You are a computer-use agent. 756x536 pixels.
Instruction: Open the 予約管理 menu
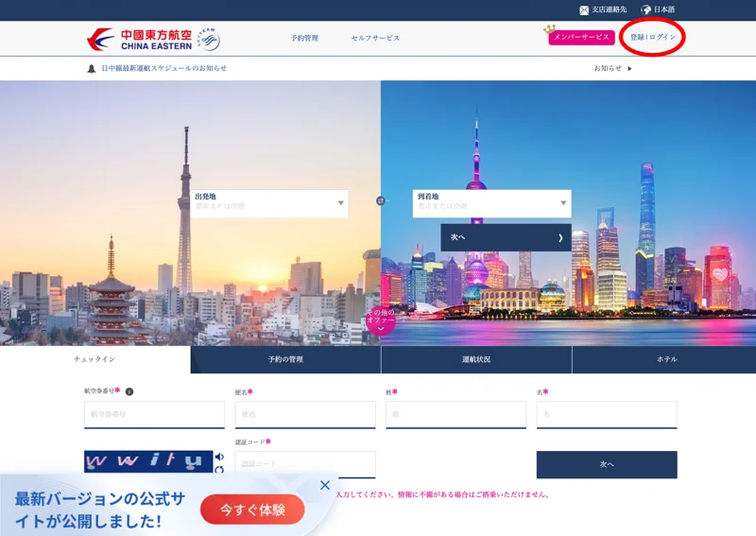[304, 38]
